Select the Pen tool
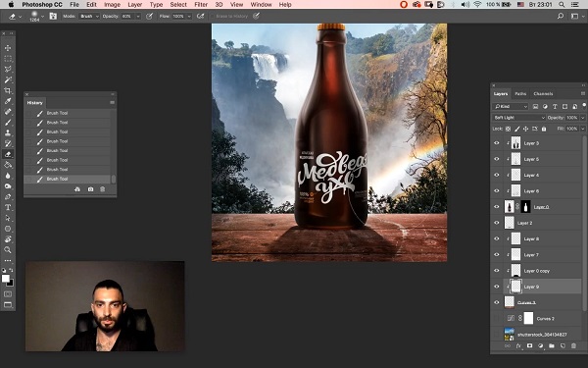The width and height of the screenshot is (588, 368). pyautogui.click(x=8, y=196)
